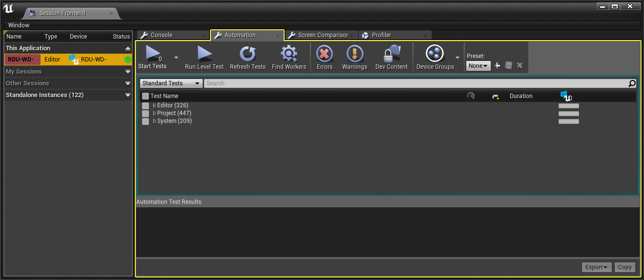Click the Find Workers gear icon

click(x=289, y=53)
